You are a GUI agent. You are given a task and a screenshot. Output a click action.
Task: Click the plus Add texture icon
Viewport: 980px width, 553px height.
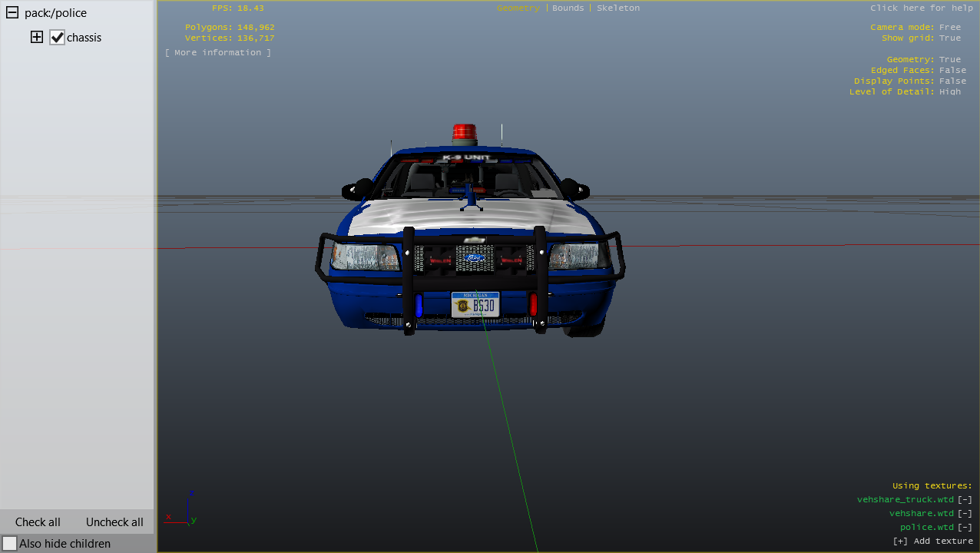click(900, 541)
